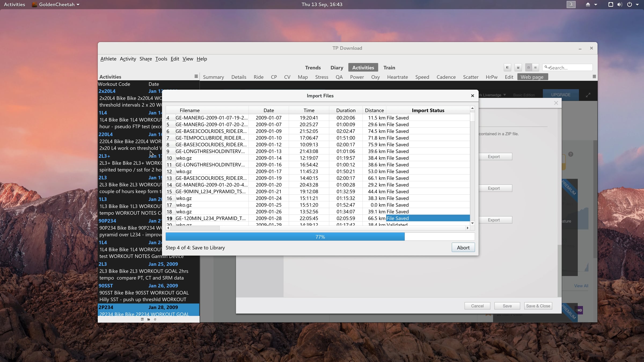This screenshot has height=362, width=644.
Task: Open the Summary chart tab
Action: click(213, 77)
